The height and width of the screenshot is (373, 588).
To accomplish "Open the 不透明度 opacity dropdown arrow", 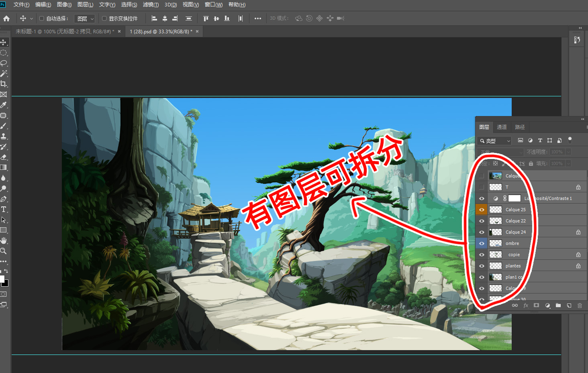I will coord(568,152).
